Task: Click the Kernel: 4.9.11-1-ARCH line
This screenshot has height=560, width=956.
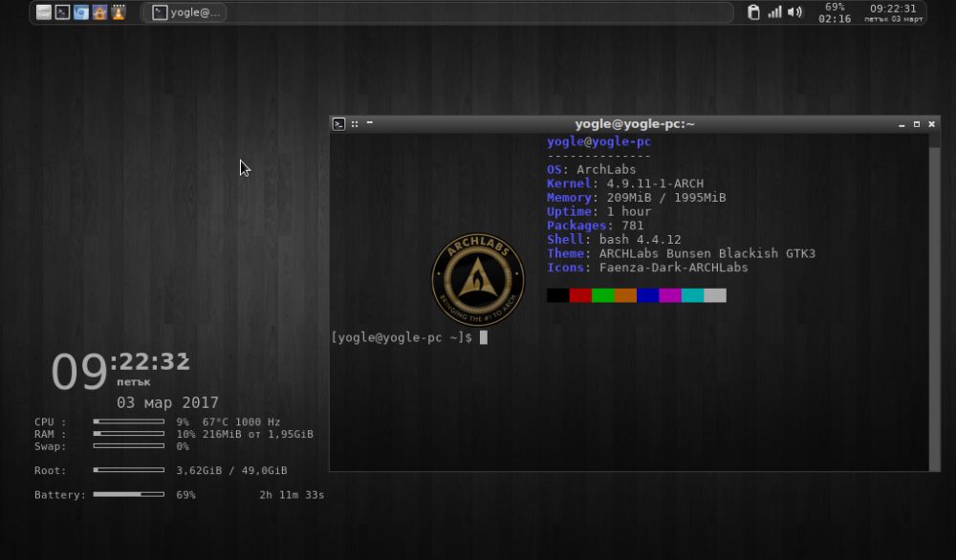Action: pos(625,183)
